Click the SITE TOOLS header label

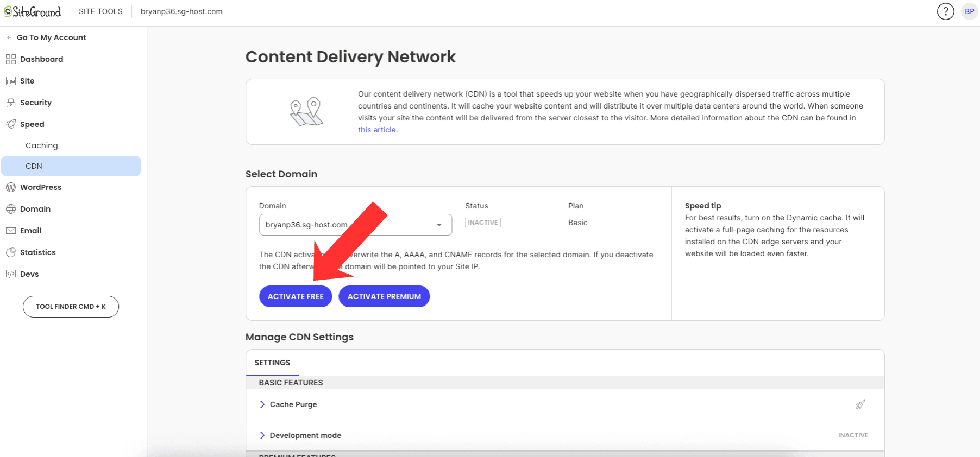100,11
